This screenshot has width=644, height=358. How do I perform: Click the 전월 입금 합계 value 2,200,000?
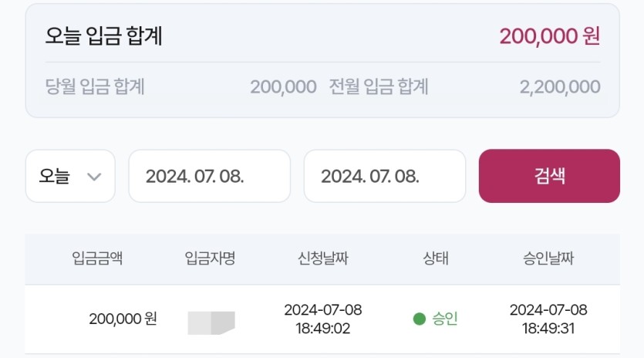560,87
